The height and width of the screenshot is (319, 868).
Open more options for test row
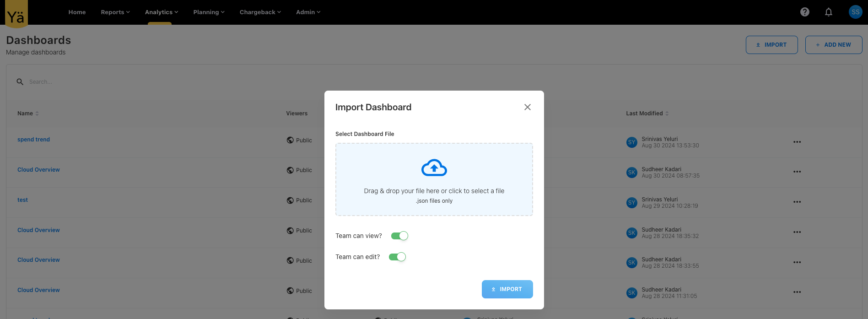[x=797, y=202]
